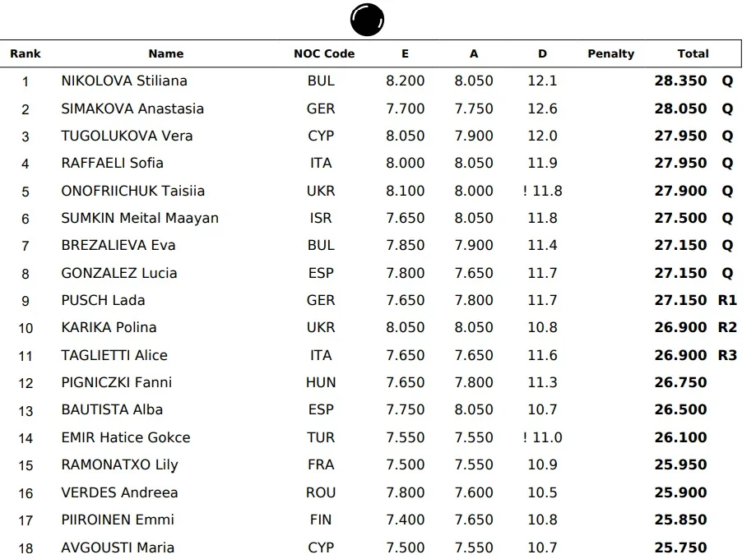756x559 pixels.
Task: Click ONOFRIICHUK Taisiia's D score 11.8
Action: 546,191
